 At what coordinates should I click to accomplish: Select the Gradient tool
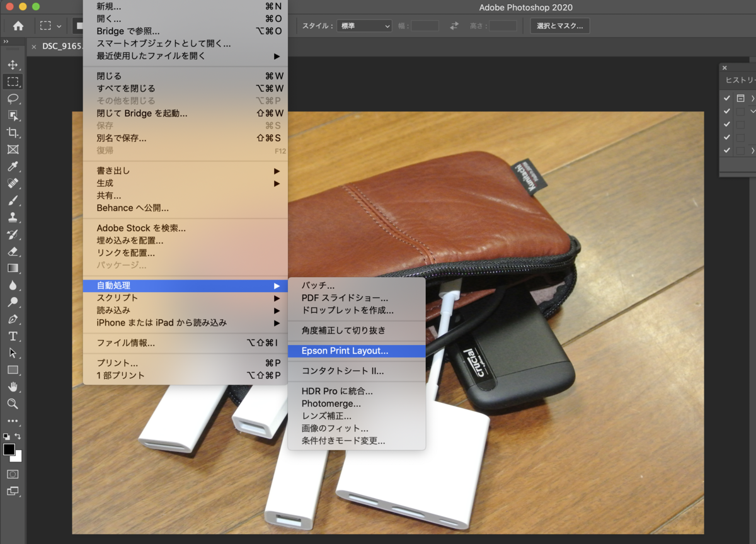tap(13, 268)
